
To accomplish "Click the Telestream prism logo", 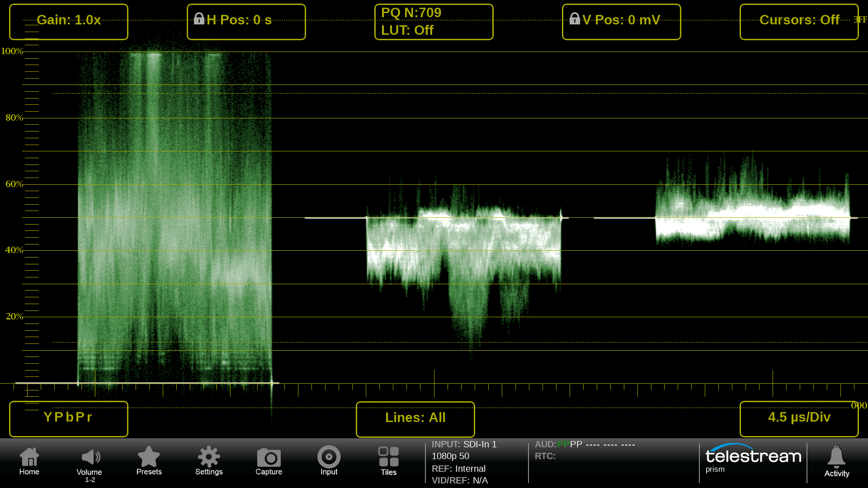I will coord(753,459).
